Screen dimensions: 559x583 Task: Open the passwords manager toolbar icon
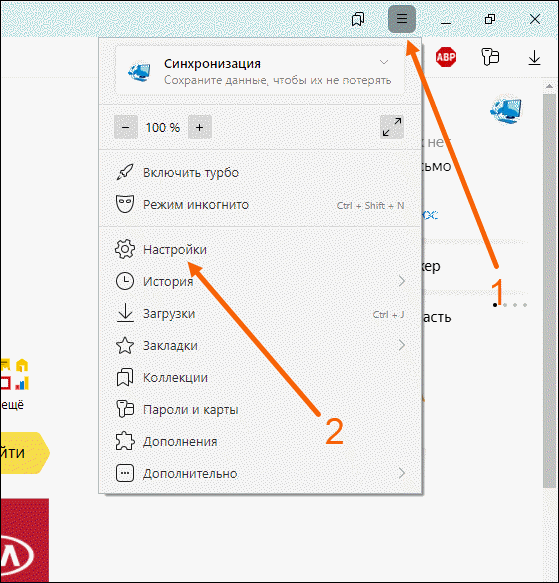(490, 57)
